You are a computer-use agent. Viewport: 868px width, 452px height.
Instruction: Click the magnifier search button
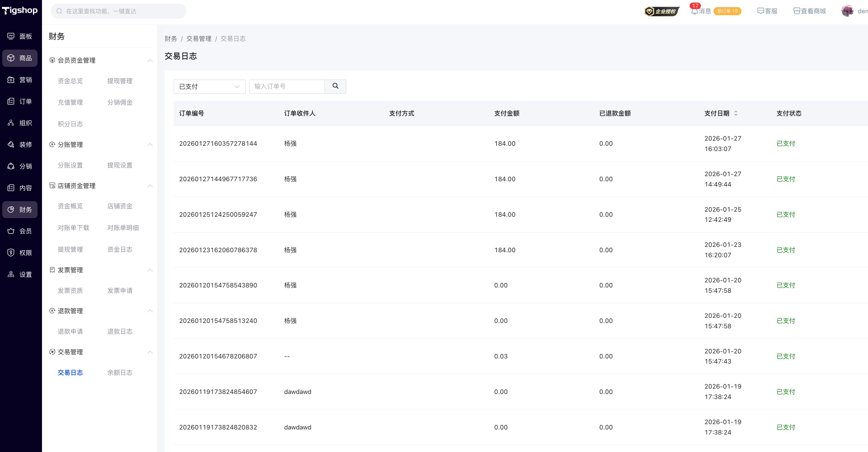click(335, 86)
